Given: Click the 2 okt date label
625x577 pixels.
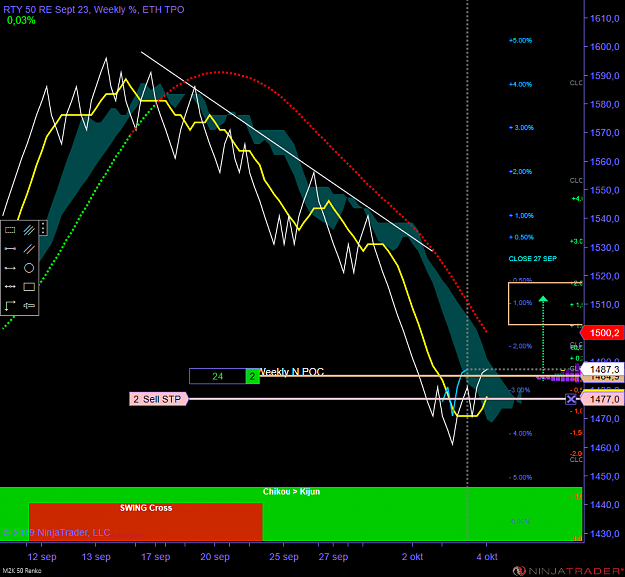Looking at the screenshot, I should (413, 557).
